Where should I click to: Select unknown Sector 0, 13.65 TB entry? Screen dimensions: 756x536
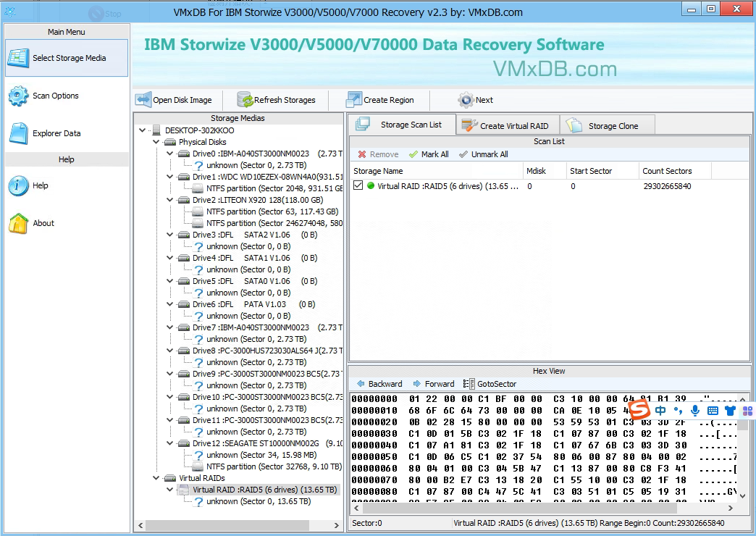(252, 501)
